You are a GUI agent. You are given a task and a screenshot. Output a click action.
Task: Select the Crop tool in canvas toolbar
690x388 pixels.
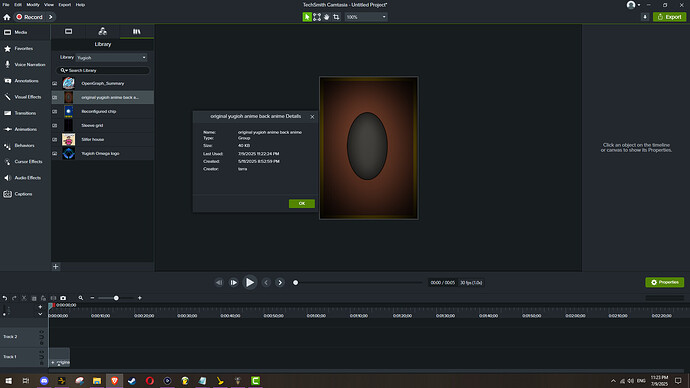pos(336,17)
